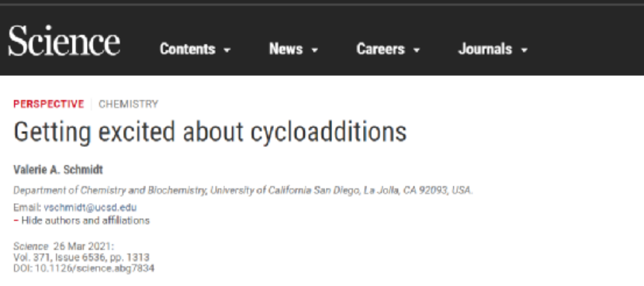Expand the Journals dropdown arrow
644x286 pixels.
point(524,50)
